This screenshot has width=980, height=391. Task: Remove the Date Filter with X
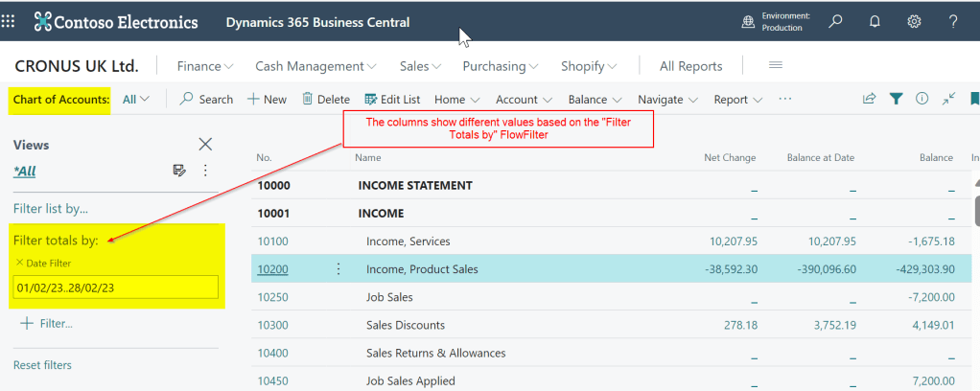(19, 263)
